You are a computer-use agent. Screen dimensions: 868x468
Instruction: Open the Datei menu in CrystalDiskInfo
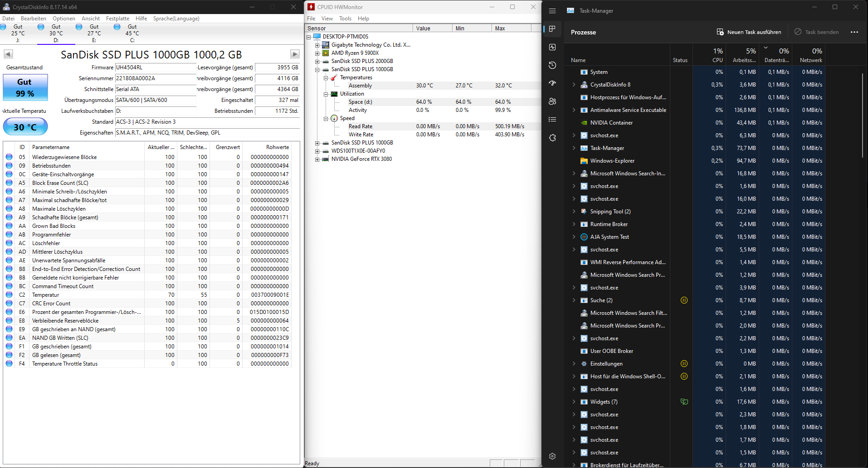(9, 19)
